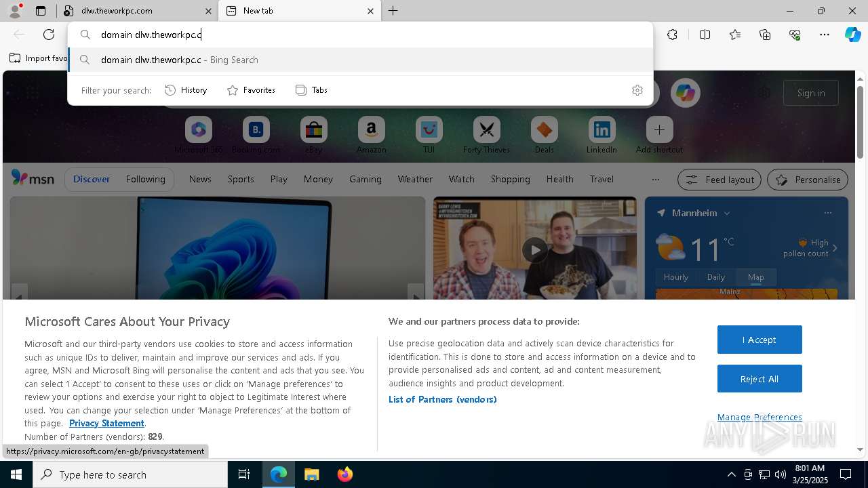Expand more MSN categories ellipsis
The height and width of the screenshot is (488, 868).
coord(655,180)
